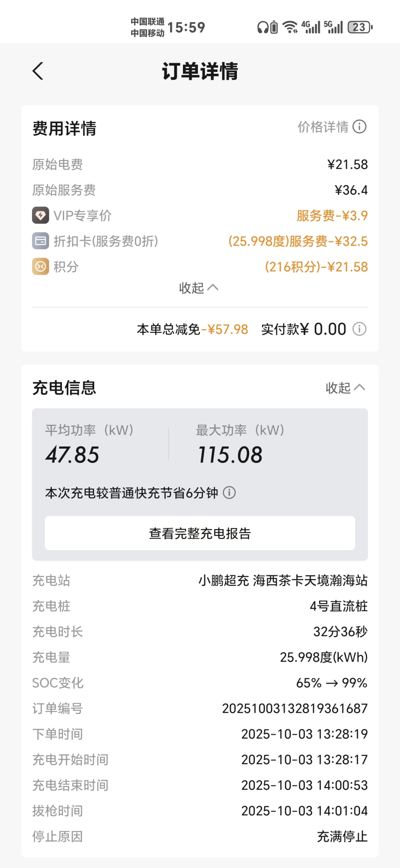Tap the Wi-Fi status icon
Viewport: 400px width, 868px height.
[x=290, y=27]
